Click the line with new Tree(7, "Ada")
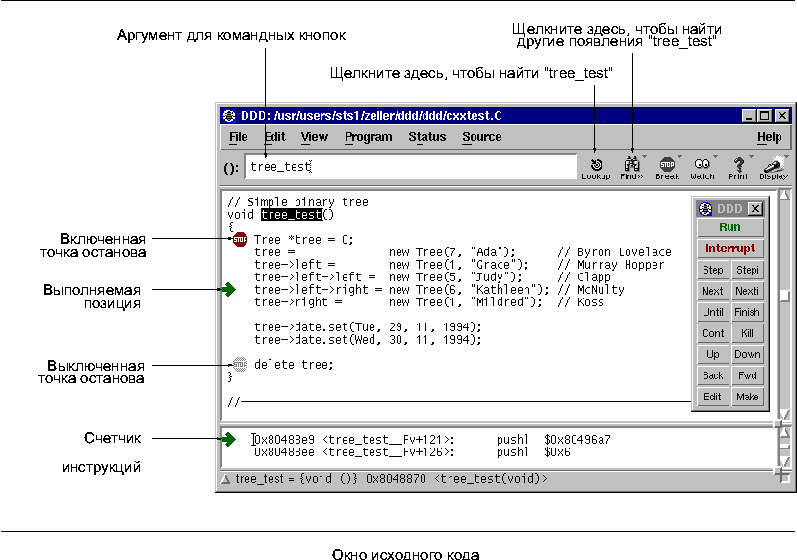 click(x=463, y=252)
